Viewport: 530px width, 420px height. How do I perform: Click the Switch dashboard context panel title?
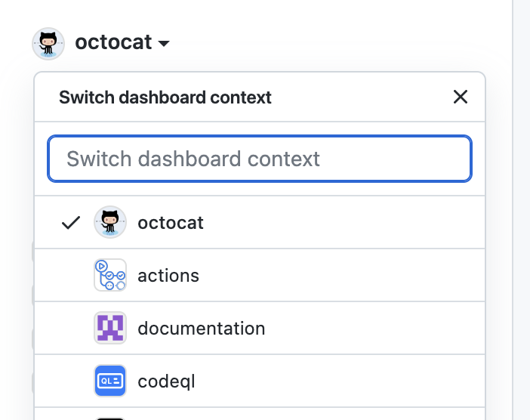click(x=165, y=97)
